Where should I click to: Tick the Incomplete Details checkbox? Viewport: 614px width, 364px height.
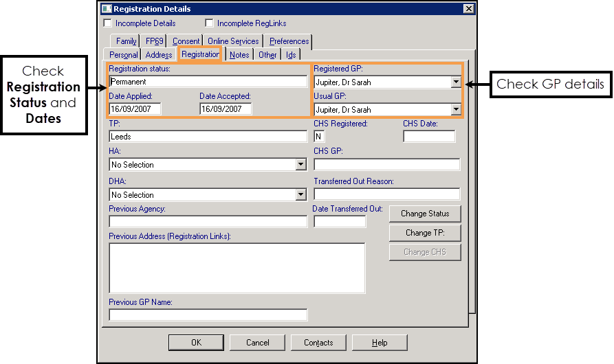pos(108,23)
